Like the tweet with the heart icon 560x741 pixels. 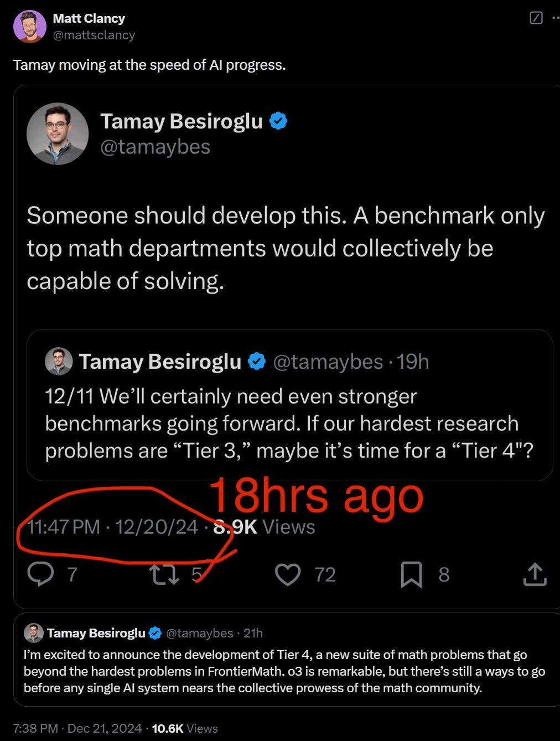point(288,574)
